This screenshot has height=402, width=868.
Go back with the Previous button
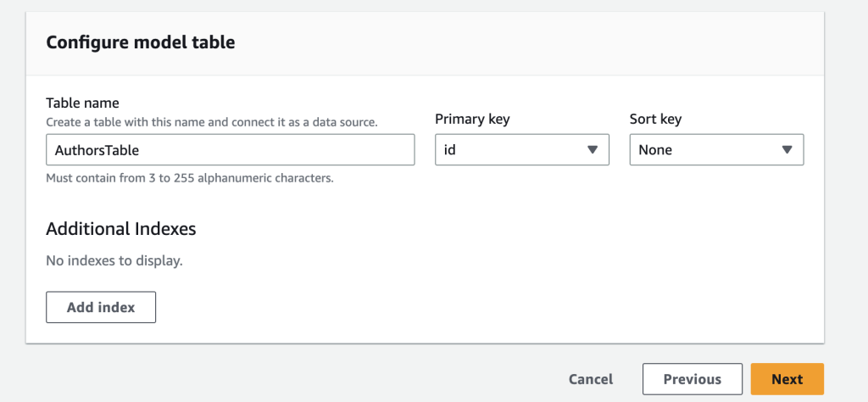692,379
